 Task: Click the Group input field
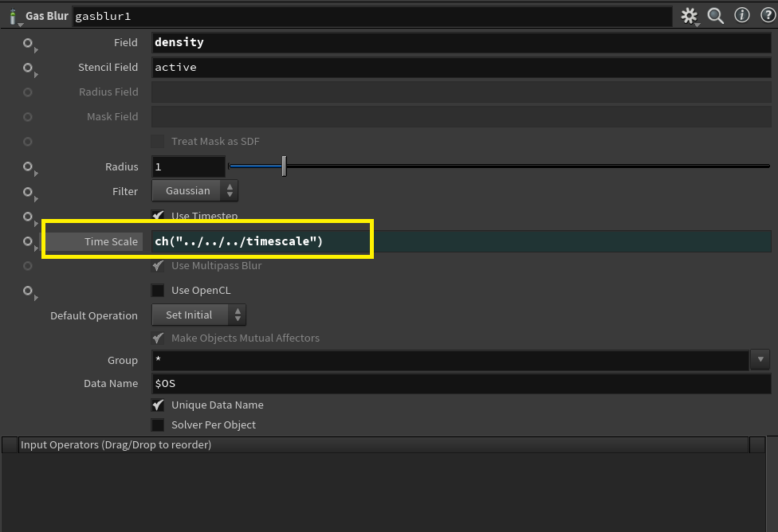coord(450,360)
